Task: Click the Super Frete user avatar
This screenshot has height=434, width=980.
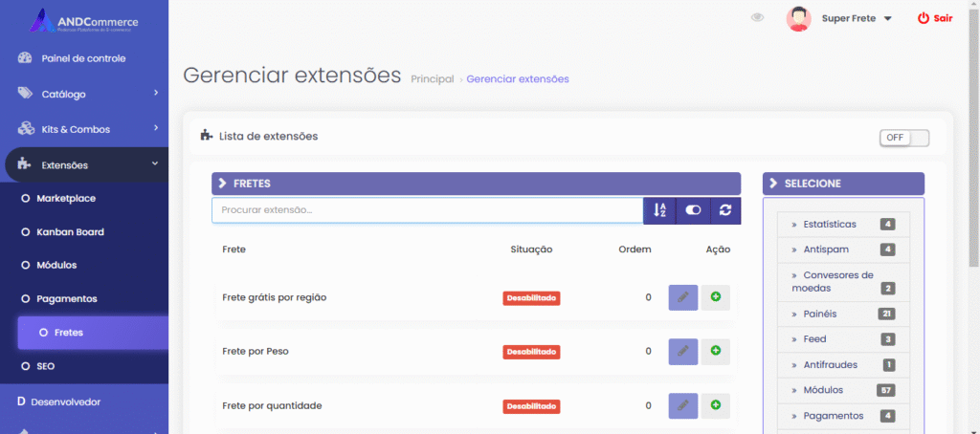Action: coord(799,19)
